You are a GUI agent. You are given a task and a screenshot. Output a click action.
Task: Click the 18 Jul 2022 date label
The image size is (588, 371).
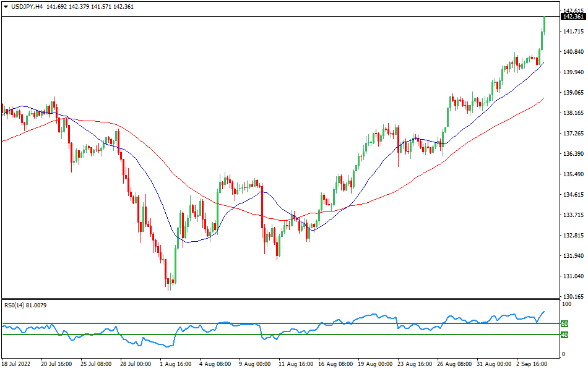[x=17, y=365]
